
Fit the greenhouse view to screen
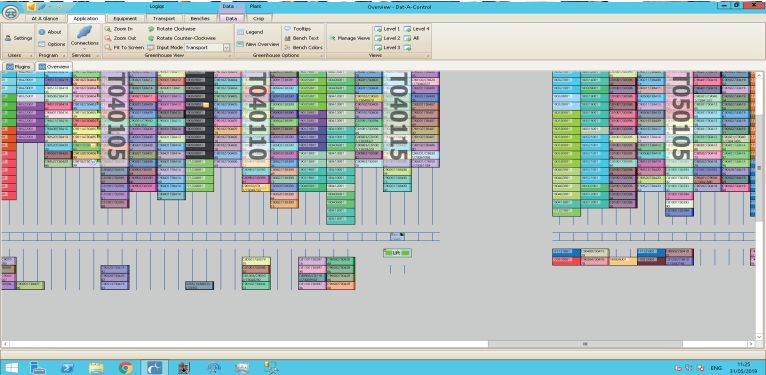click(124, 48)
